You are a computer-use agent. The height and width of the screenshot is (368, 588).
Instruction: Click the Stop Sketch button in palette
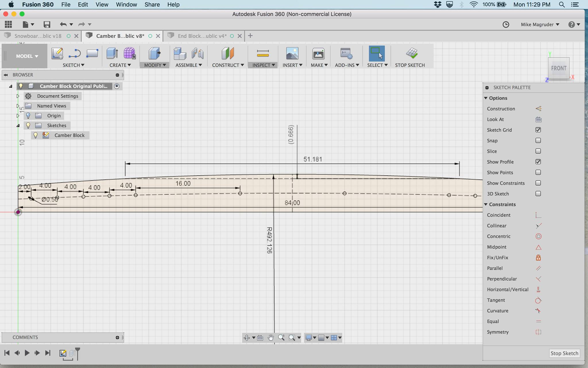564,353
